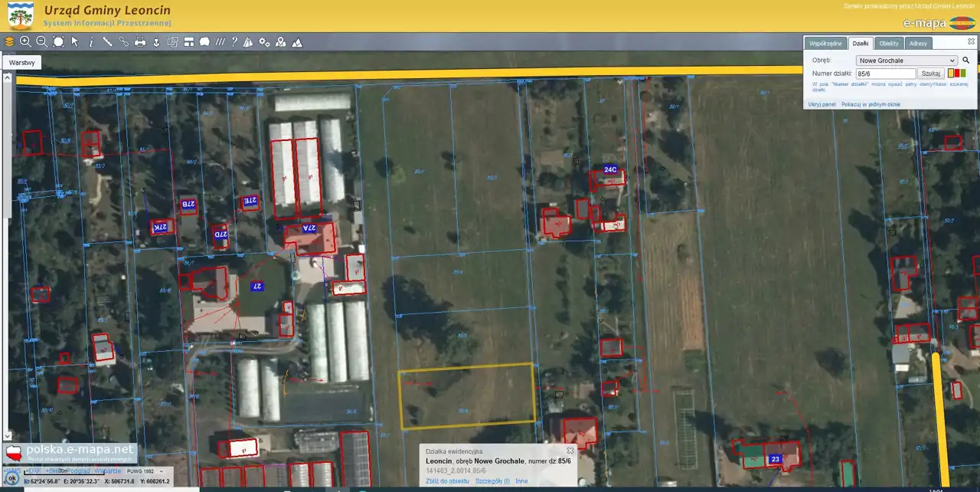This screenshot has height=492, width=980.
Task: Open the layers stack icon in toolbar
Action: click(x=9, y=42)
